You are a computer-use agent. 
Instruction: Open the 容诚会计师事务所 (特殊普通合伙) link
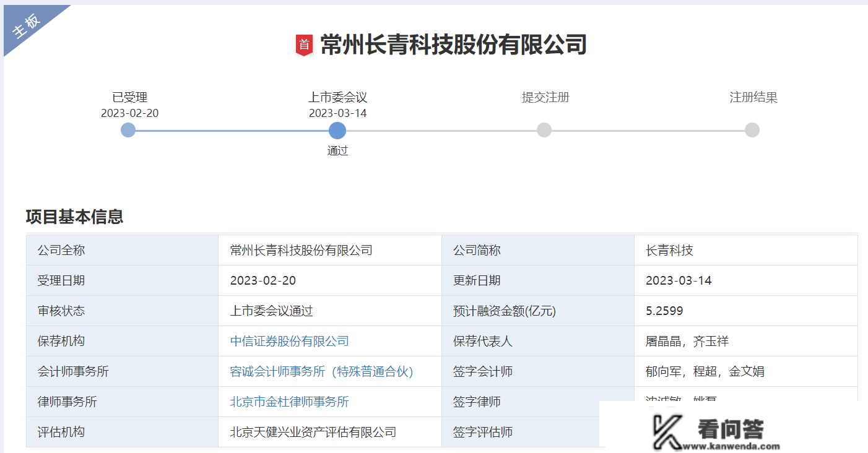[x=321, y=371]
